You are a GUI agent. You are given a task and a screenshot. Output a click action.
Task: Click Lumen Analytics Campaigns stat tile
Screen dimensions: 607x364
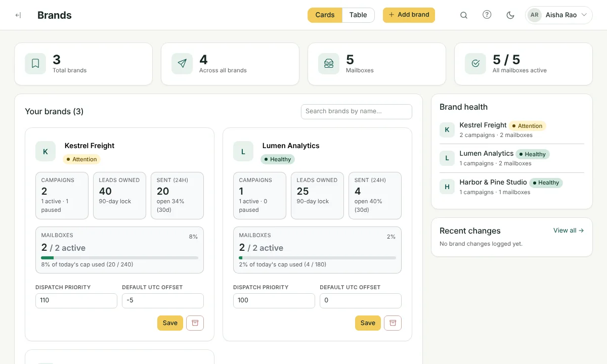(x=259, y=196)
